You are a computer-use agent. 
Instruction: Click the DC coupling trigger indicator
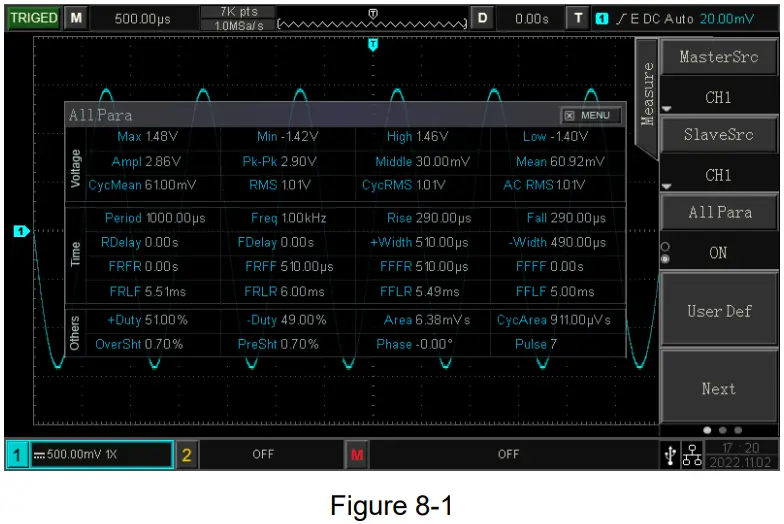pyautogui.click(x=652, y=19)
